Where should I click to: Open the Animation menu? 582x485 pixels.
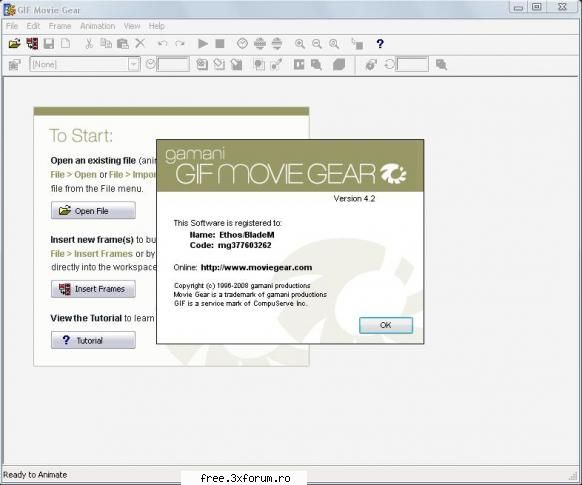pos(98,26)
